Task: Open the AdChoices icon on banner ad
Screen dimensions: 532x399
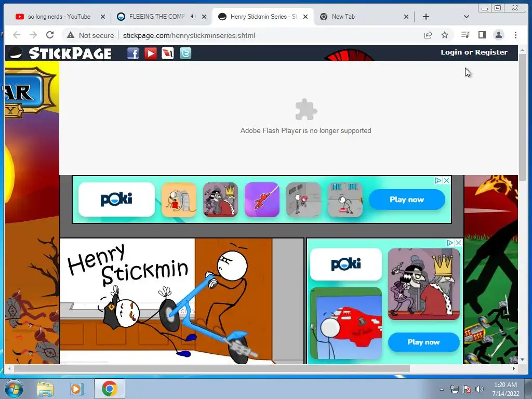Action: pyautogui.click(x=438, y=180)
